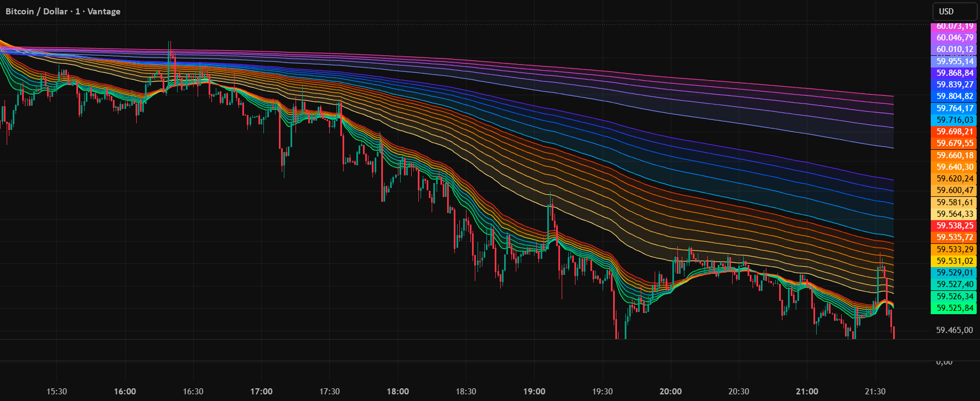Click the 19:30 time axis label
This screenshot has width=980, height=401.
[x=603, y=392]
